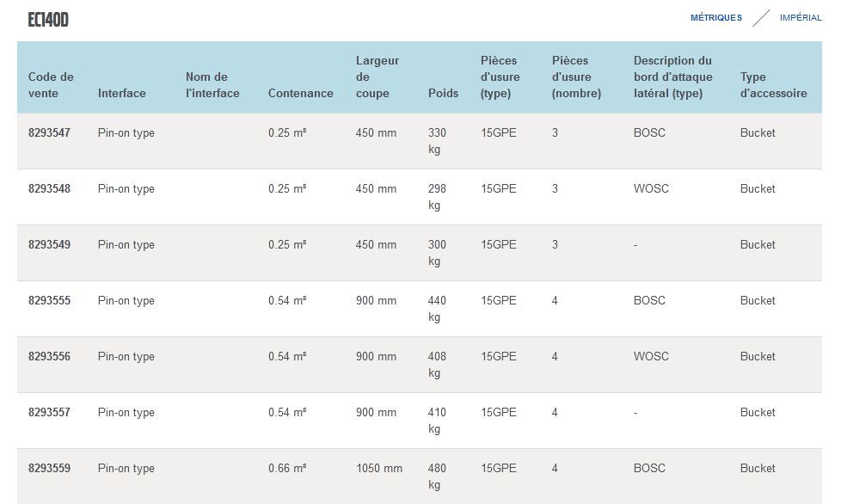841x504 pixels.
Task: Select sales code 8293559
Action: [49, 469]
